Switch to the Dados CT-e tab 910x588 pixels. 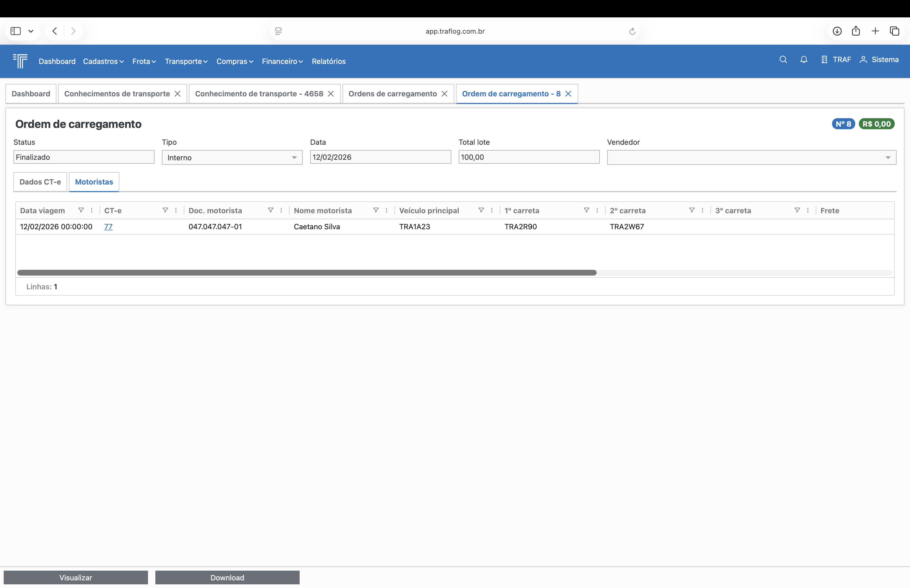pos(40,182)
